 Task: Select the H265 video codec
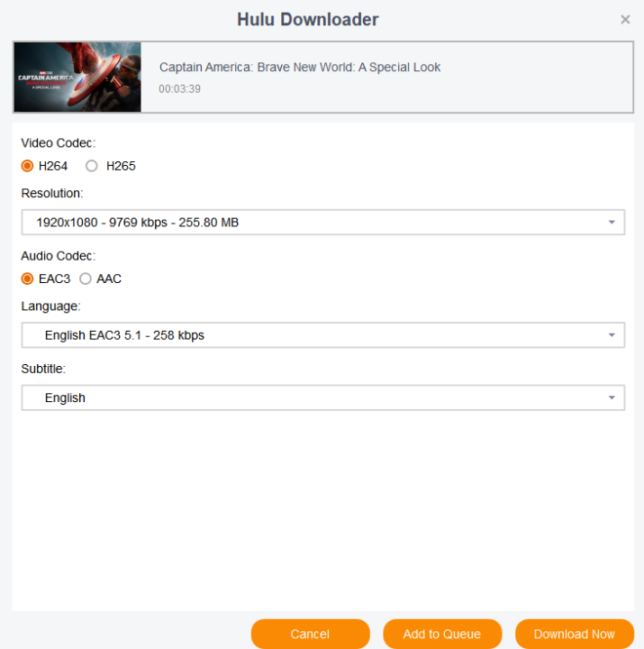click(91, 166)
